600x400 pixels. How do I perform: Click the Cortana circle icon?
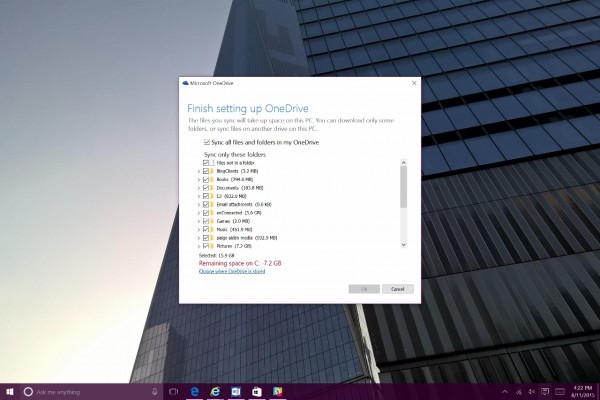coord(28,392)
